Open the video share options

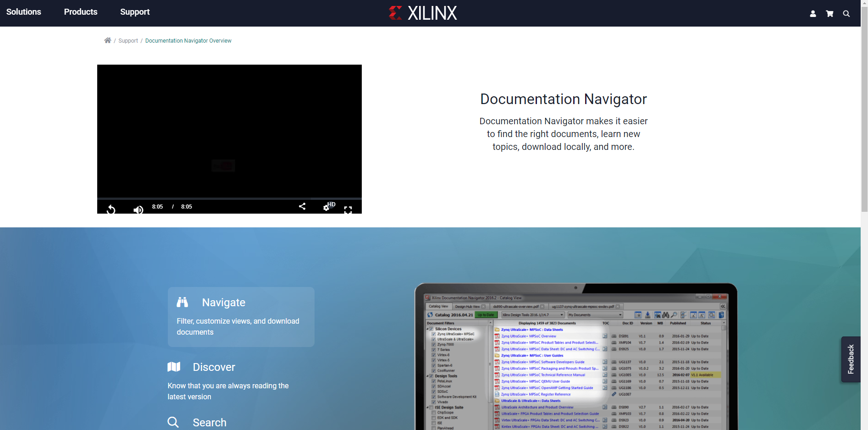pos(302,207)
